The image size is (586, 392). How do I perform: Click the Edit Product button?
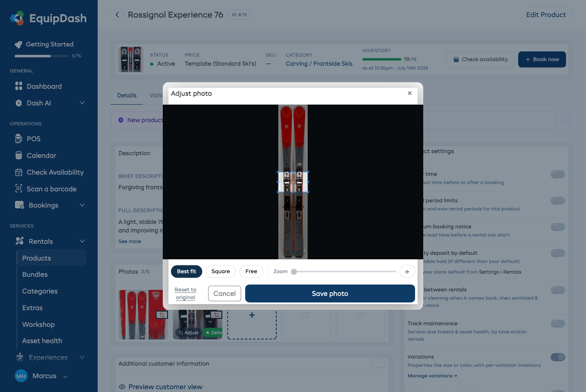[546, 15]
